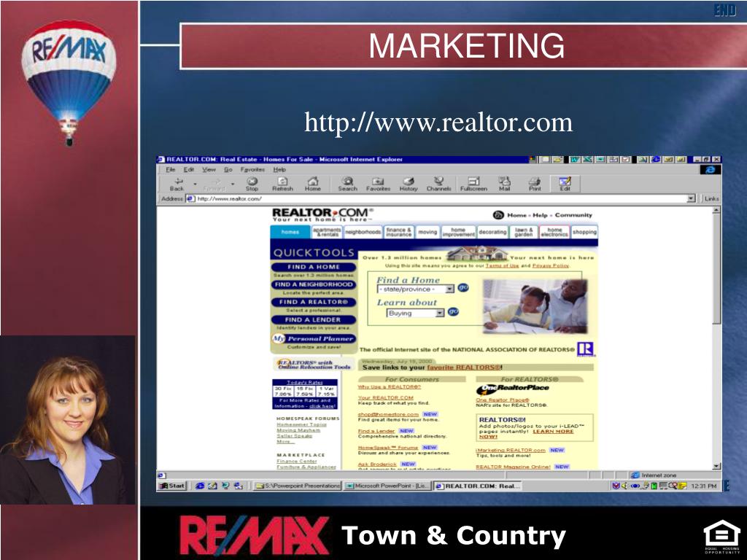Screen dimensions: 747x560
Task: Click the One Realtor Place link
Action: (x=503, y=400)
